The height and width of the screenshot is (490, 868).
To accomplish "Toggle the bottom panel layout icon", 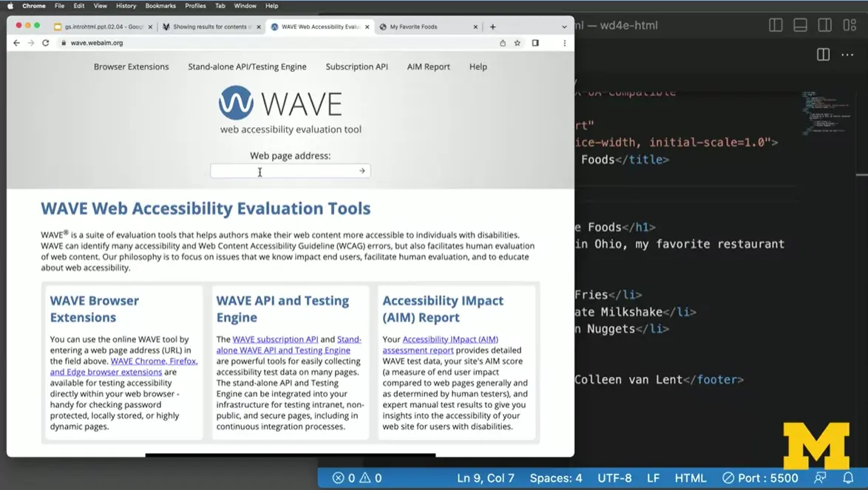I will 800,25.
